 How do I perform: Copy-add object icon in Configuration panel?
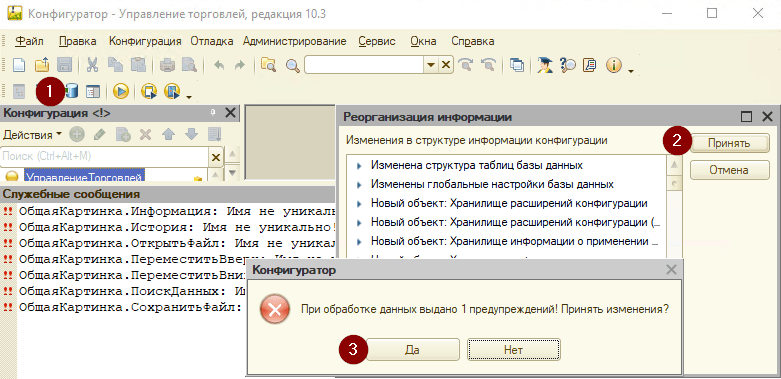point(123,134)
